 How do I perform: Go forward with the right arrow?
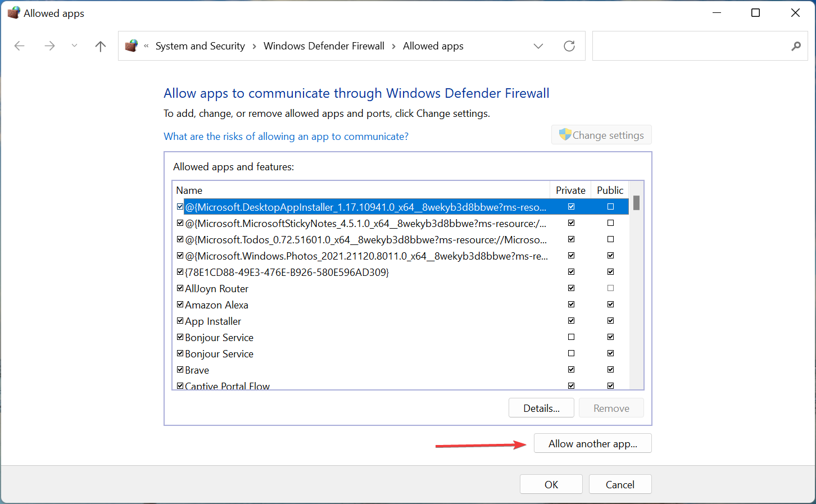pyautogui.click(x=49, y=46)
